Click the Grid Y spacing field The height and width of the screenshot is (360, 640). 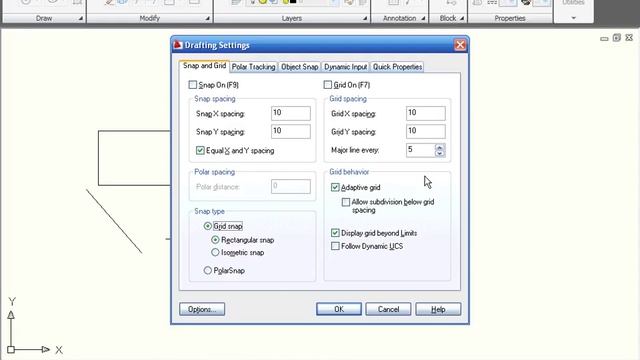point(426,131)
